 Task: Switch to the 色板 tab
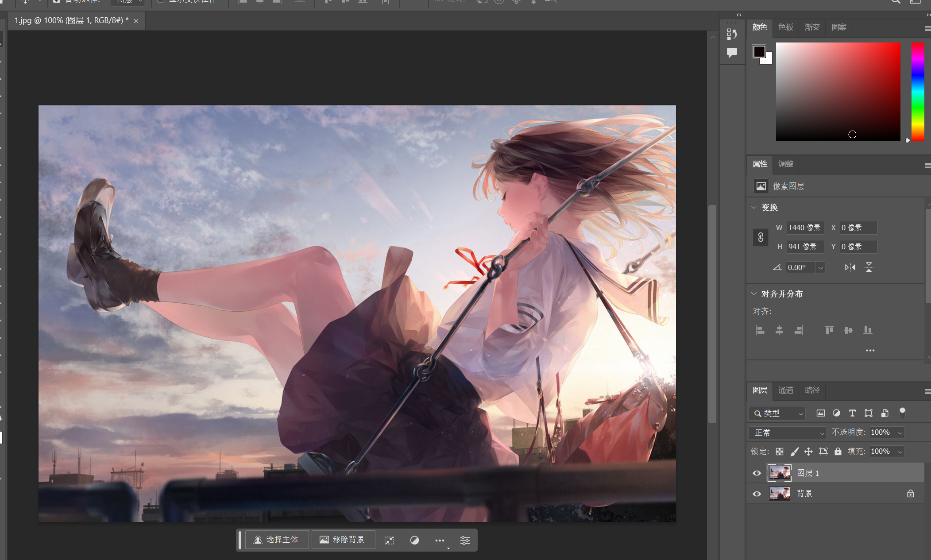click(786, 27)
